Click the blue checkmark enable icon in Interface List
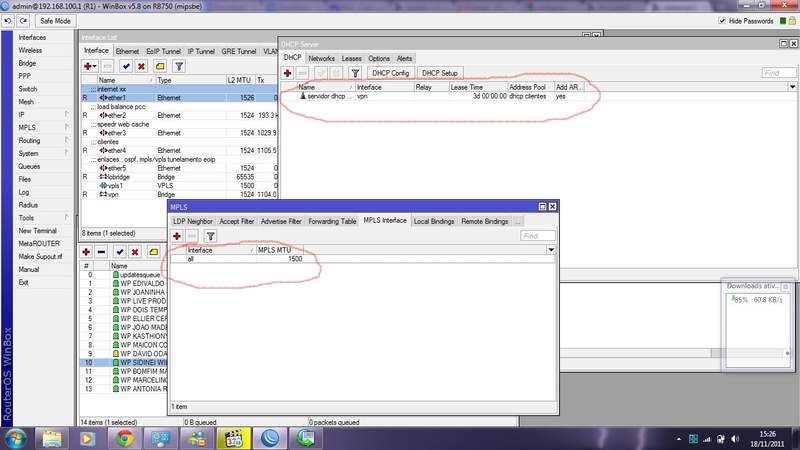Image resolution: width=800 pixels, height=450 pixels. coord(126,66)
